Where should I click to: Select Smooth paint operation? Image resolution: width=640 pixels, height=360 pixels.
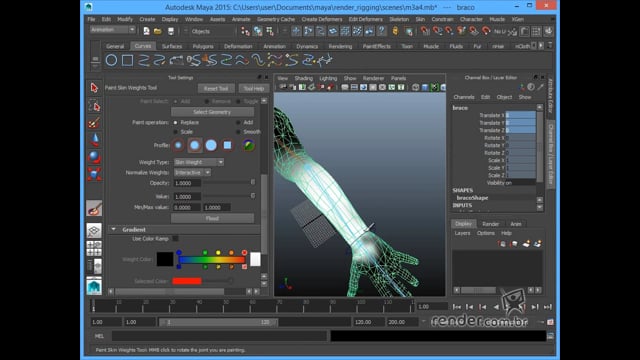(x=238, y=132)
